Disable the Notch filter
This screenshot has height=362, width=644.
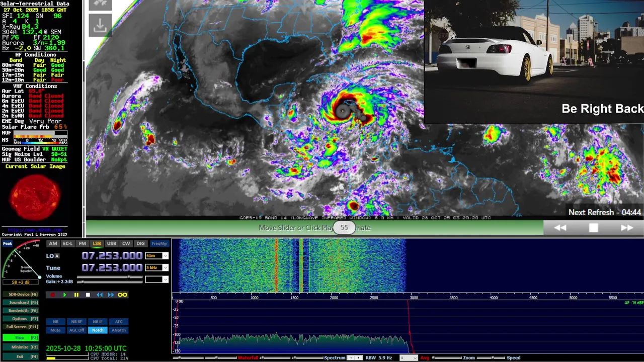tap(98, 330)
